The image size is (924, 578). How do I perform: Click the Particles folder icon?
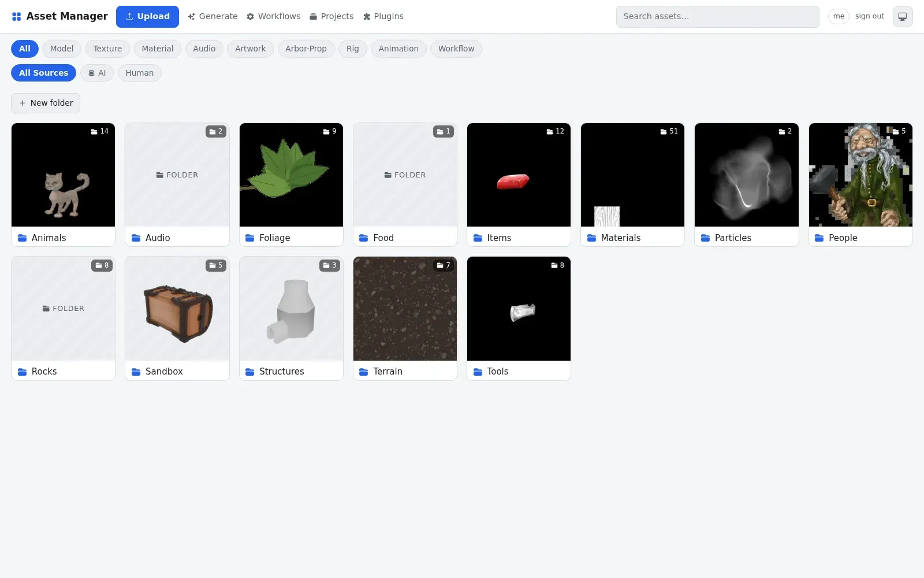click(705, 238)
